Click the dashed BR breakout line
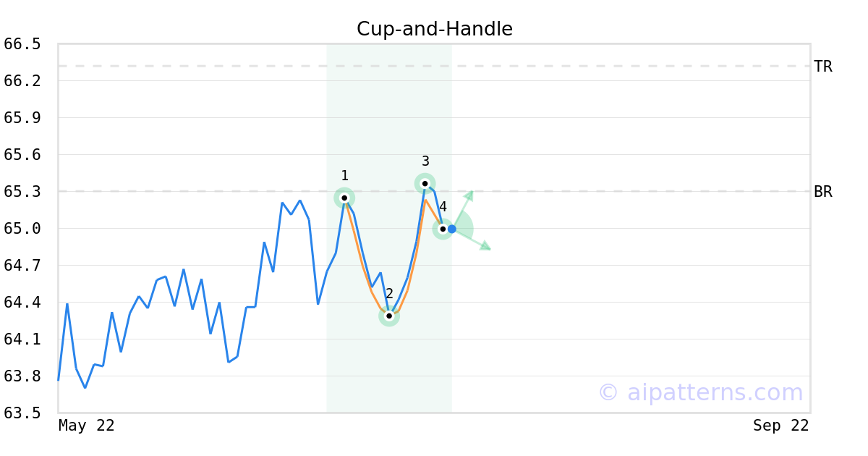This screenshot has height=456, width=868. (x=579, y=191)
